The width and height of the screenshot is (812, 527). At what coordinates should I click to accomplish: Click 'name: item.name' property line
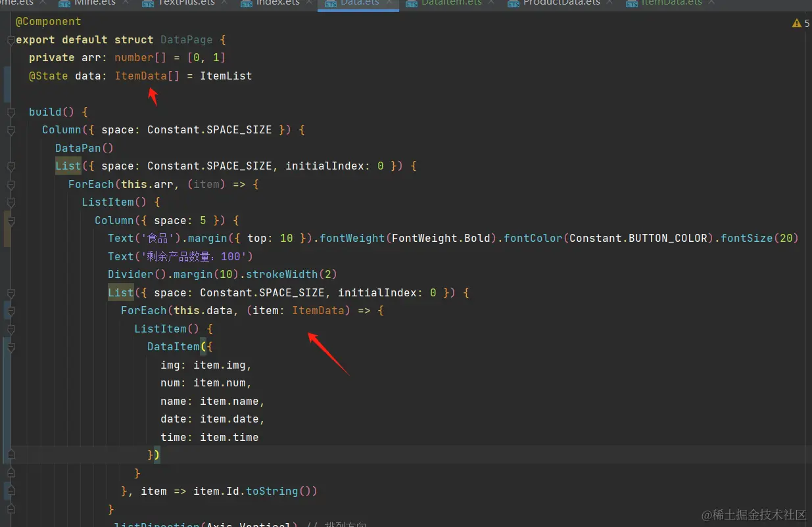click(x=213, y=401)
